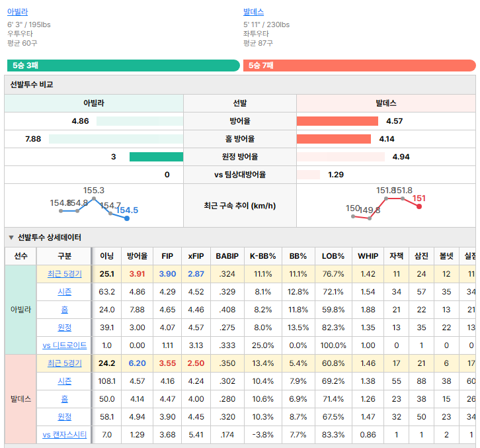This screenshot has height=448, width=480.
Task: Click the 이닝 column header
Action: tap(107, 256)
